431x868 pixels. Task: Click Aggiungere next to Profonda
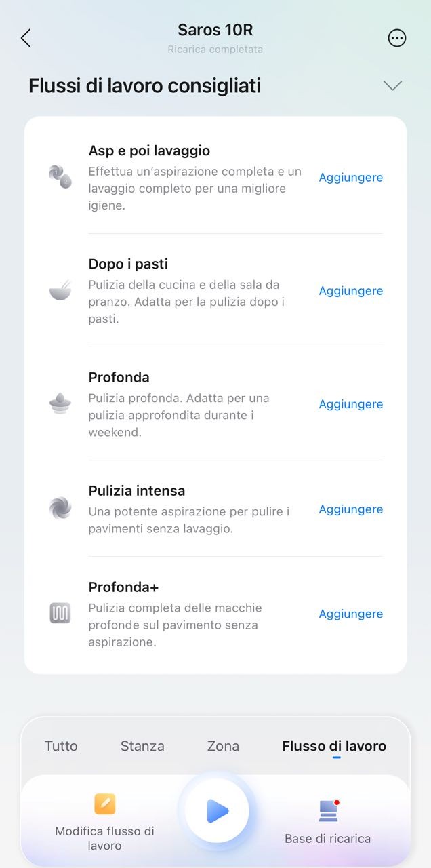pyautogui.click(x=351, y=404)
